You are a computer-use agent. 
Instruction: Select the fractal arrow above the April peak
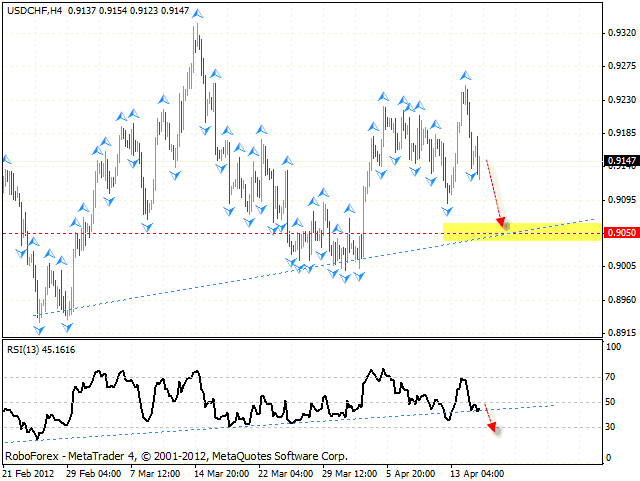466,75
